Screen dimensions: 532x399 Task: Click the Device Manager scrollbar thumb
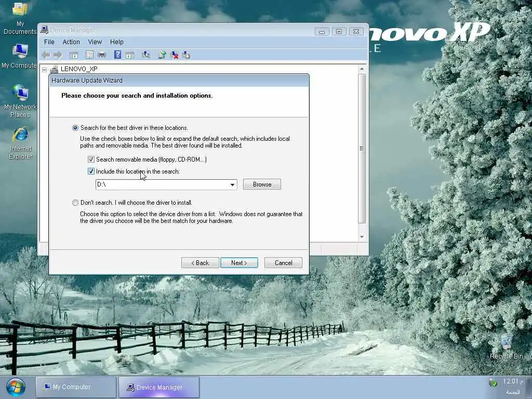click(x=362, y=149)
